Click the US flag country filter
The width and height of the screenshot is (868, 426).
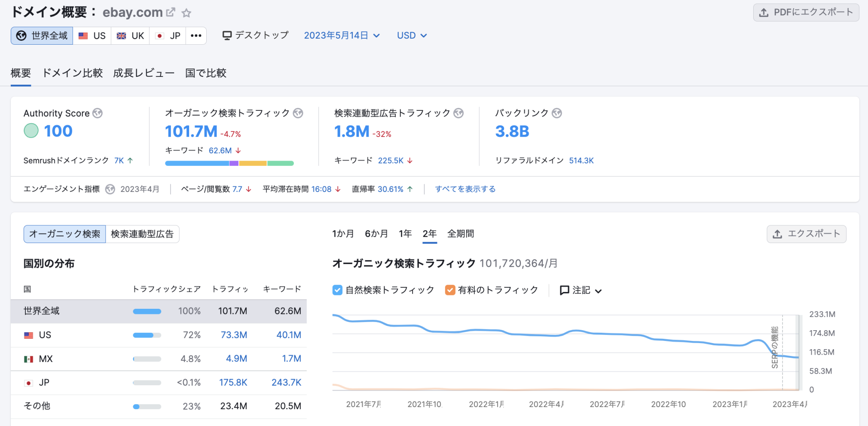(x=92, y=36)
